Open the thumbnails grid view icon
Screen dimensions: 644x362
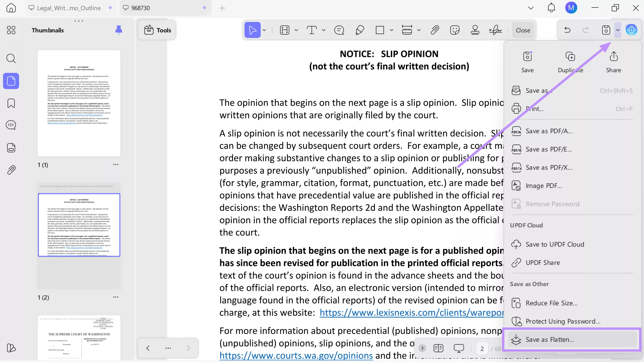11,30
